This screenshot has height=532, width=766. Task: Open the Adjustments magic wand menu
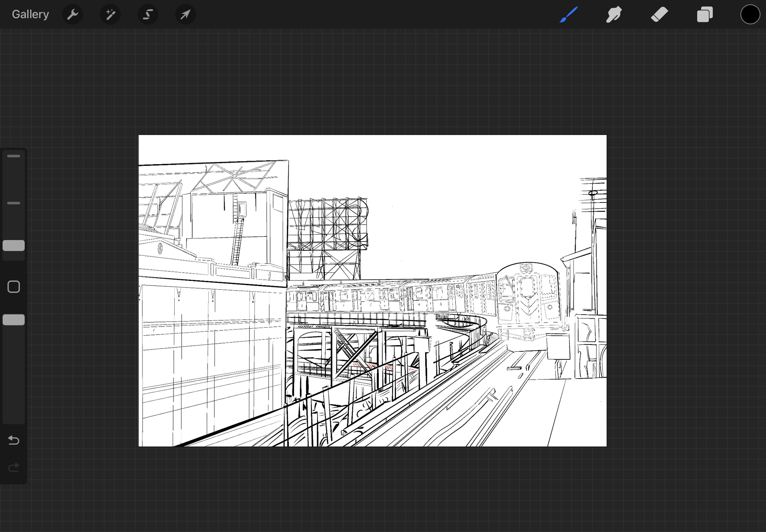[x=110, y=15]
